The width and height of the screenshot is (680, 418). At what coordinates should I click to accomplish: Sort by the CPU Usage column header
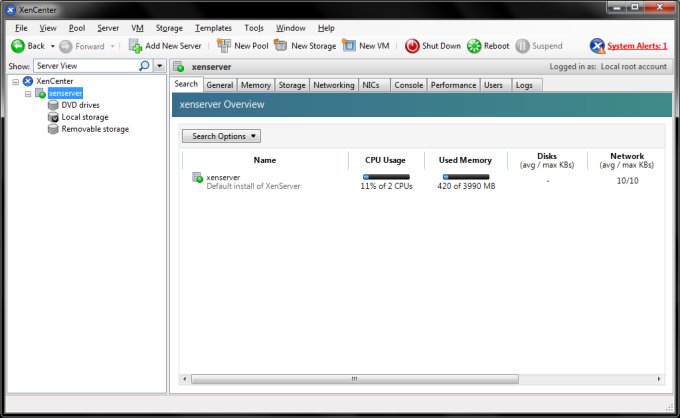(x=385, y=160)
